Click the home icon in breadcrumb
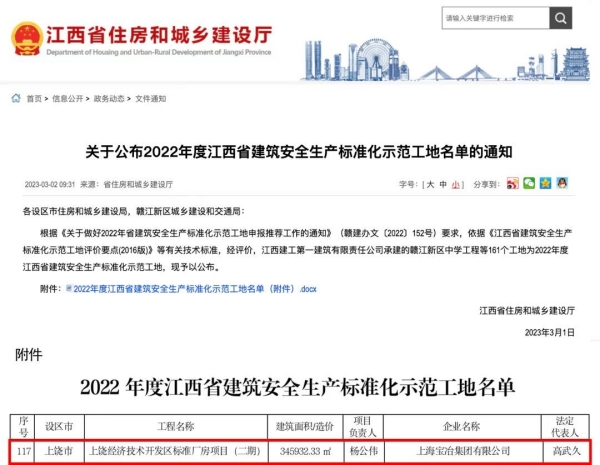Viewport: 600px width, 465px height. [17, 99]
